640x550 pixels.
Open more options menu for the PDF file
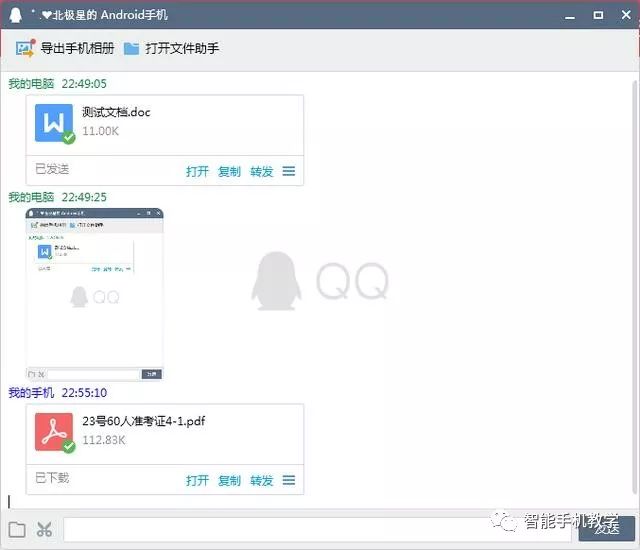(289, 480)
